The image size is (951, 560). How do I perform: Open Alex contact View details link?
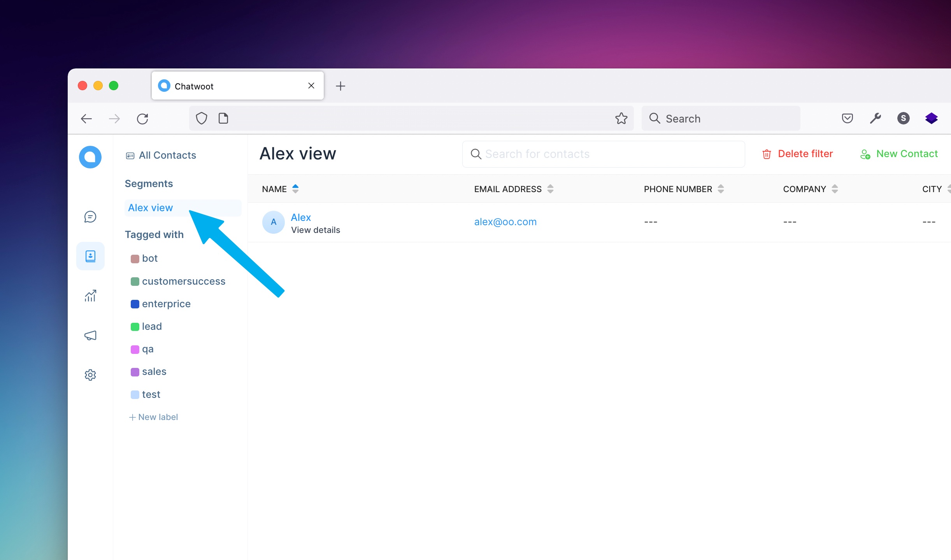tap(315, 229)
